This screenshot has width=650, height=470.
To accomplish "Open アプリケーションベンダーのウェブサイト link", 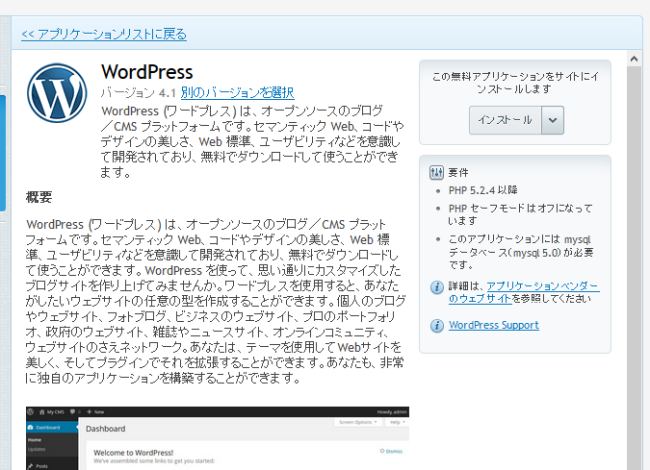I will (524, 292).
